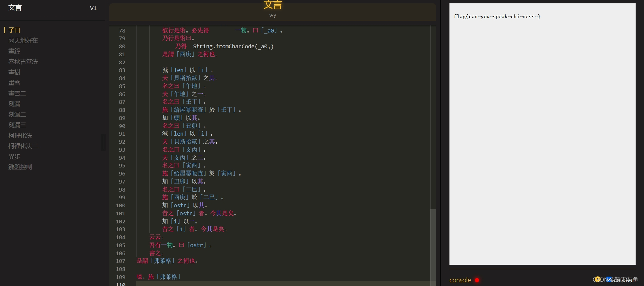Click the red console status indicator dot

477,280
